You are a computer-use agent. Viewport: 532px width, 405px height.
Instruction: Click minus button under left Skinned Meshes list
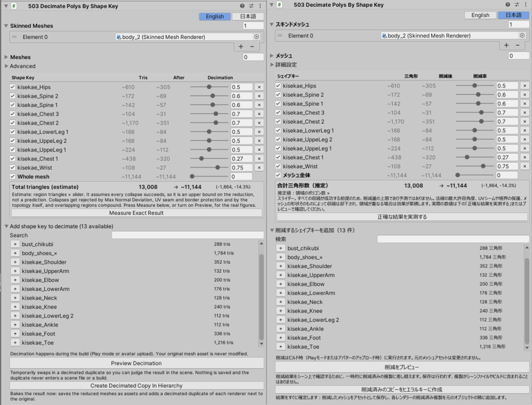pos(252,46)
